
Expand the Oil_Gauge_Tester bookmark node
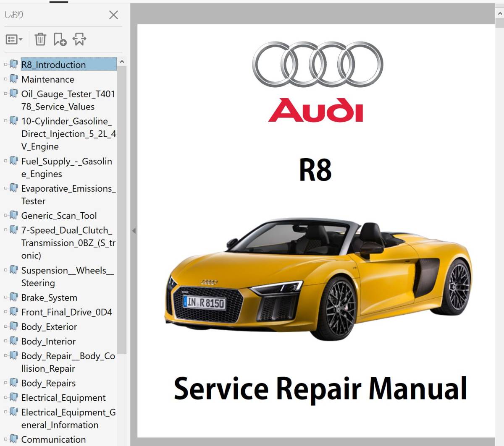[5, 94]
